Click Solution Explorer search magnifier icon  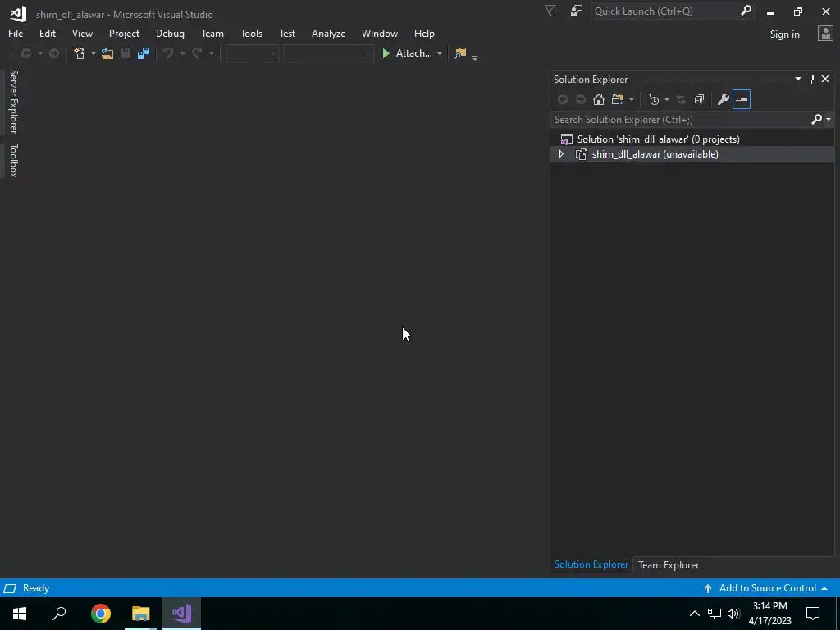coord(816,120)
